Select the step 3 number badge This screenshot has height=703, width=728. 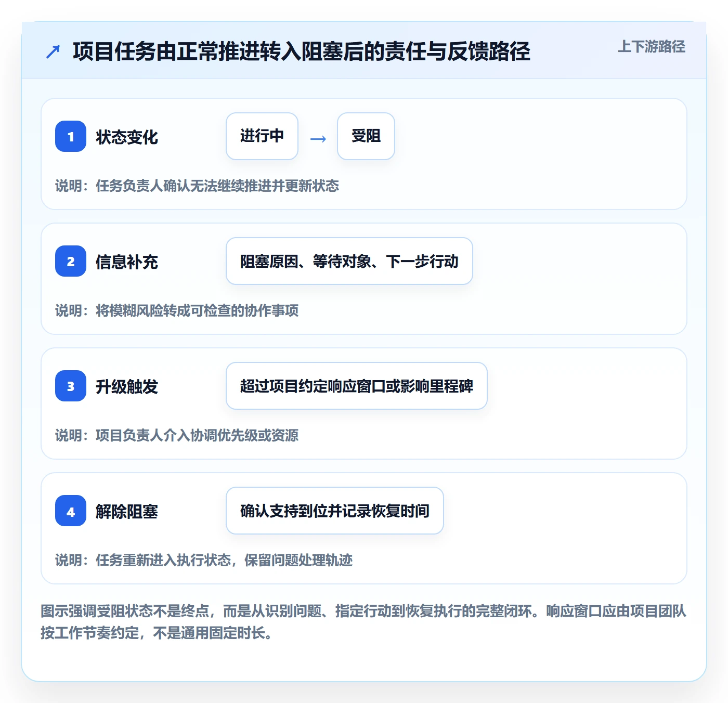click(x=71, y=386)
